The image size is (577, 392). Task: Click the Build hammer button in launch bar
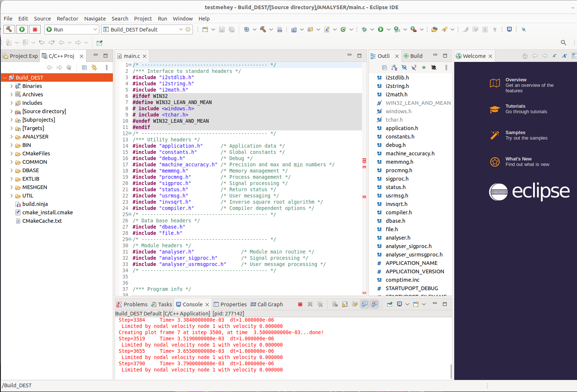9,29
